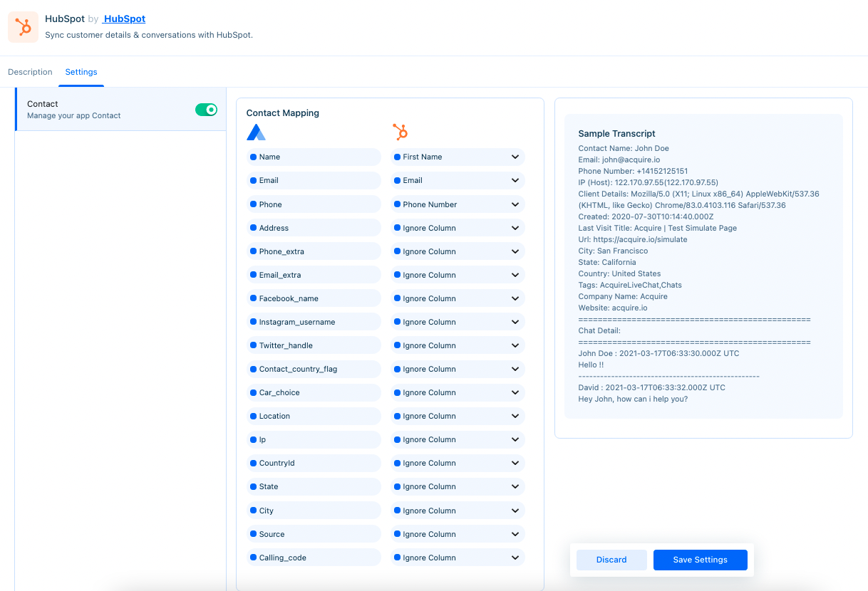Open the Phone Number mapping dropdown
The image size is (868, 591).
coord(458,204)
